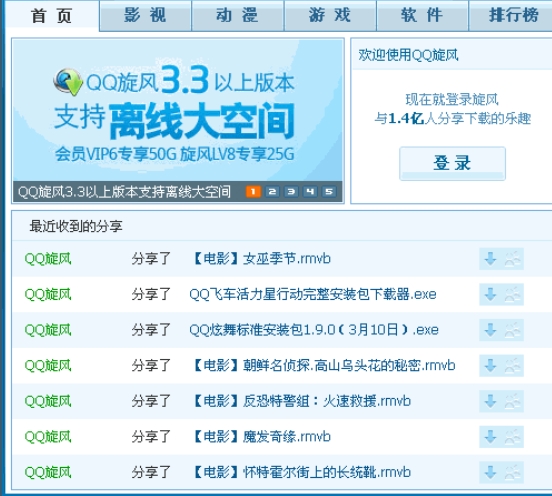Click QQ旋风 sharer name in 魔发奇缘 row
The width and height of the screenshot is (552, 496).
pyautogui.click(x=48, y=437)
